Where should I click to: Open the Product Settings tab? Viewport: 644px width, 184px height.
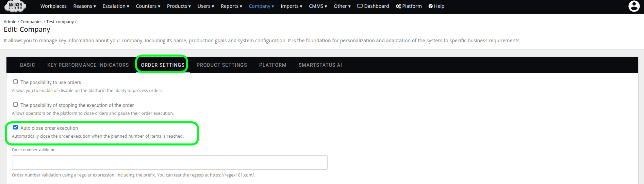(x=222, y=65)
